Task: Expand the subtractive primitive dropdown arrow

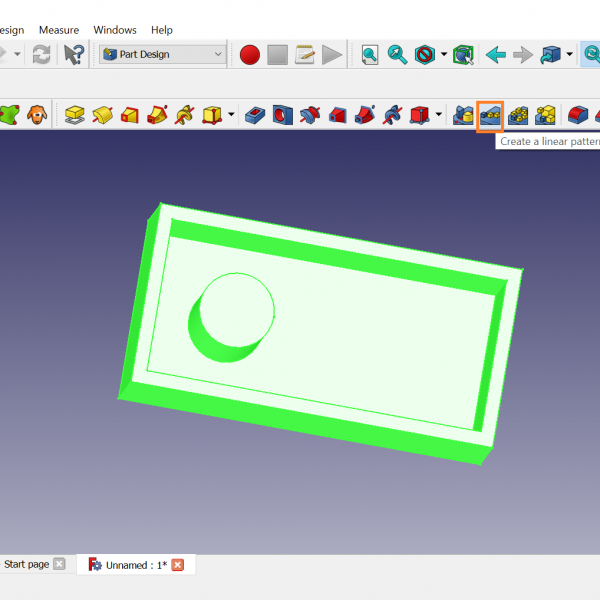Action: [x=439, y=115]
